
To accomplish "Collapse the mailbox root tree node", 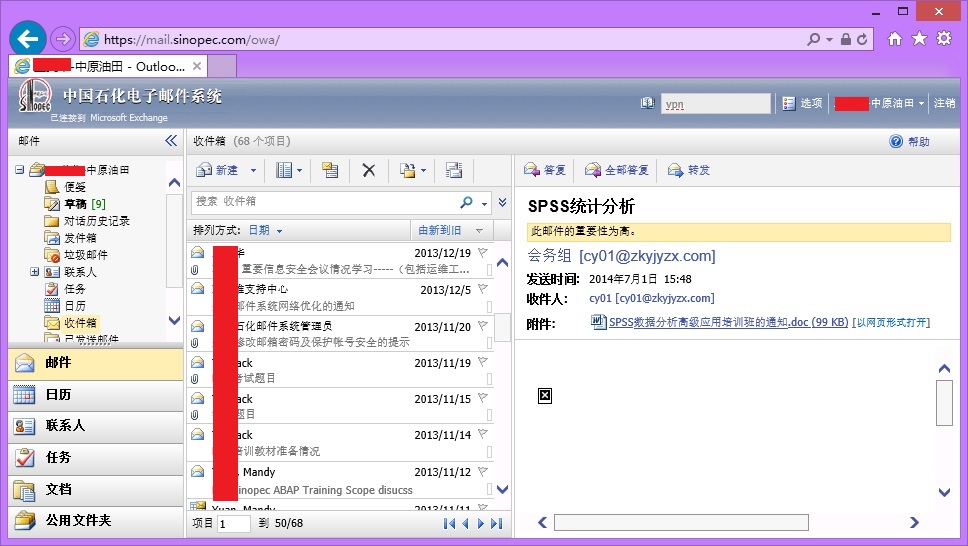I will pyautogui.click(x=20, y=169).
